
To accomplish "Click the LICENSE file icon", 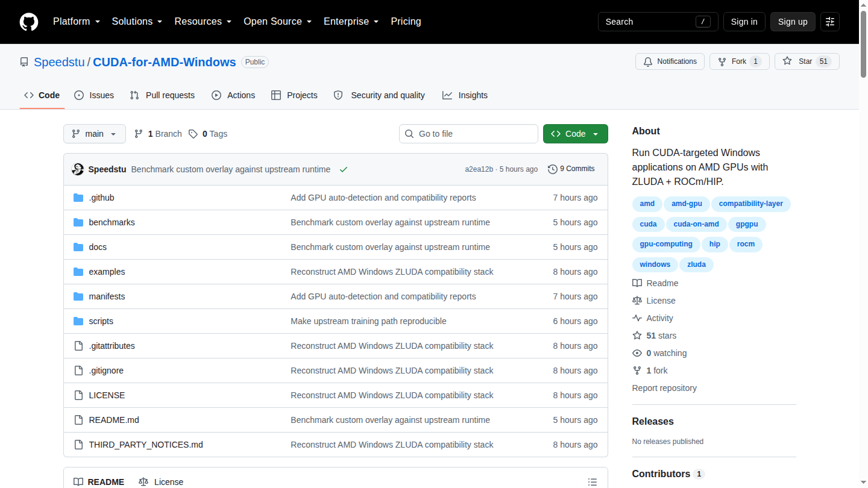I will 78,395.
